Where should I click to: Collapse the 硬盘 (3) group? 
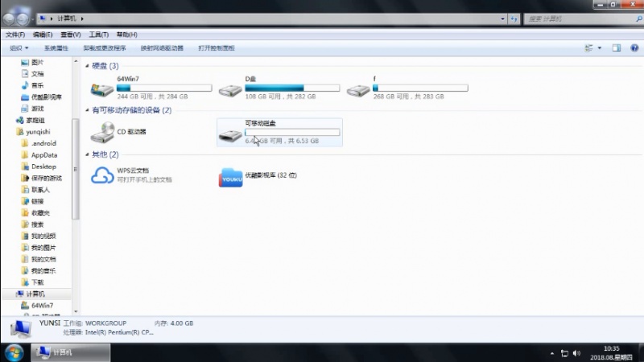[x=87, y=66]
